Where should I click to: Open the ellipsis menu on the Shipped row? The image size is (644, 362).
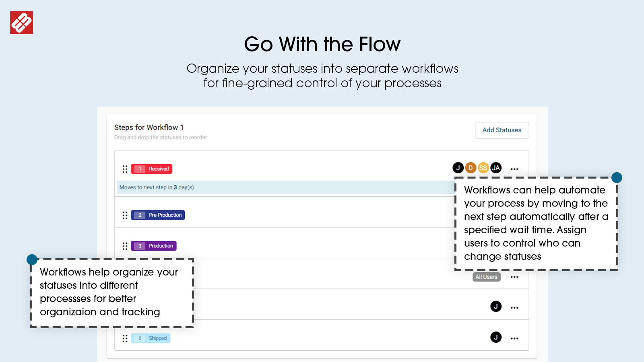tap(514, 338)
